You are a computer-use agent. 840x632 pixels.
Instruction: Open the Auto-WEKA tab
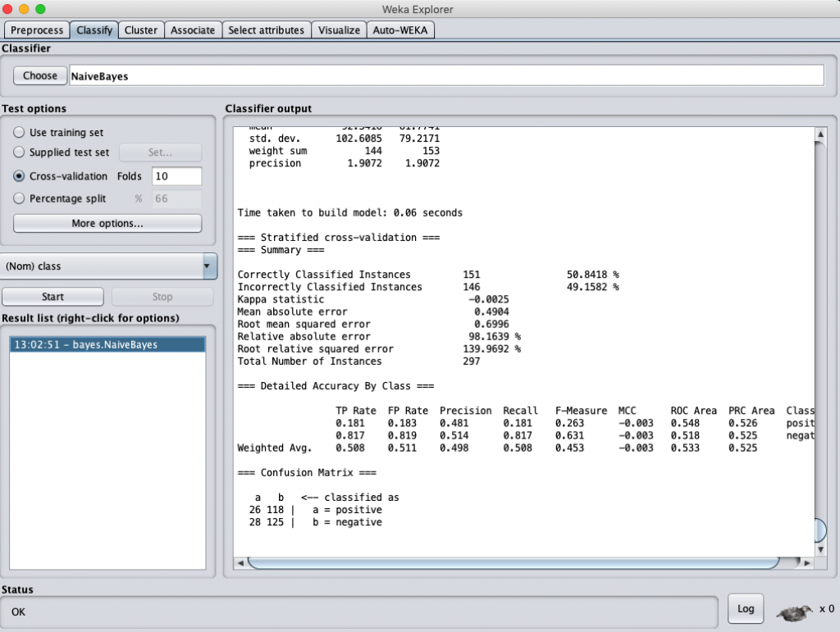click(400, 30)
